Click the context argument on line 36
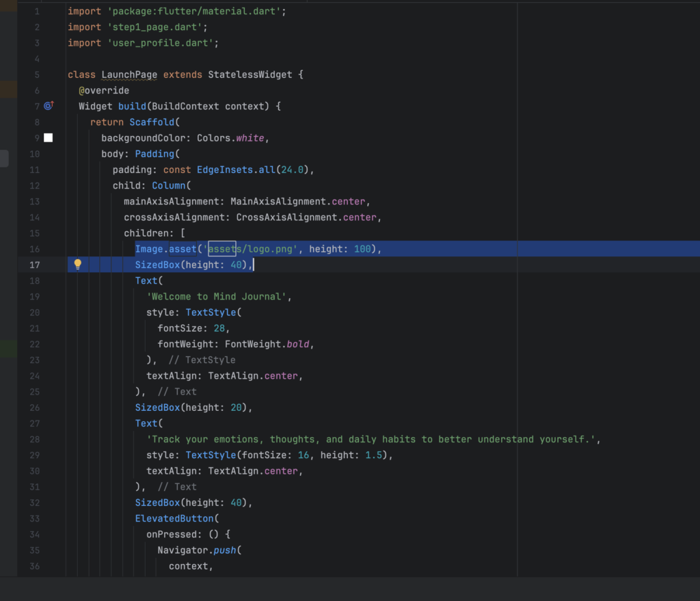This screenshot has width=700, height=601. [x=188, y=566]
